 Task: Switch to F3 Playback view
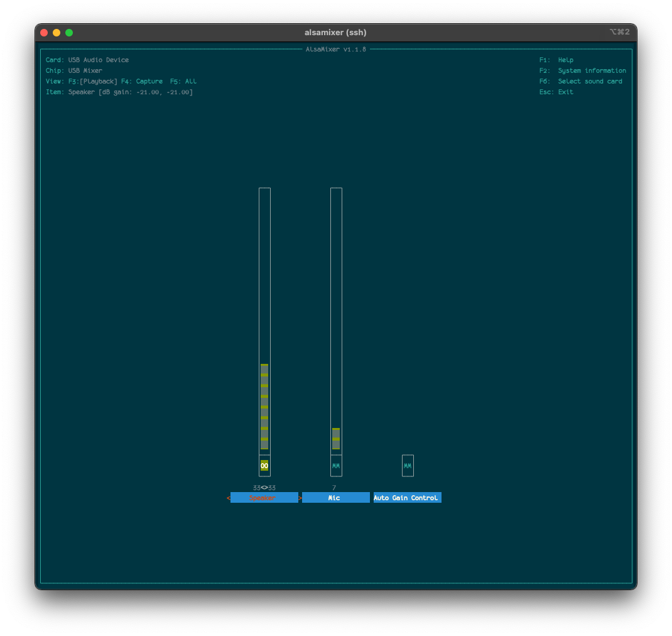tap(92, 81)
